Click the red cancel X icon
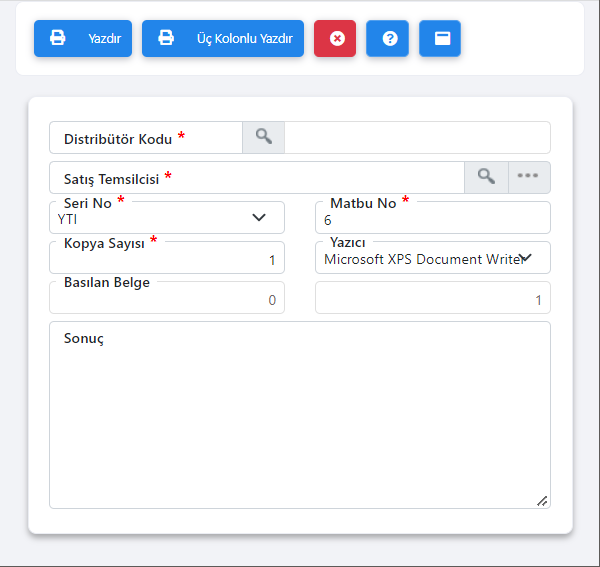Viewport: 600px width, 567px height. (x=336, y=38)
